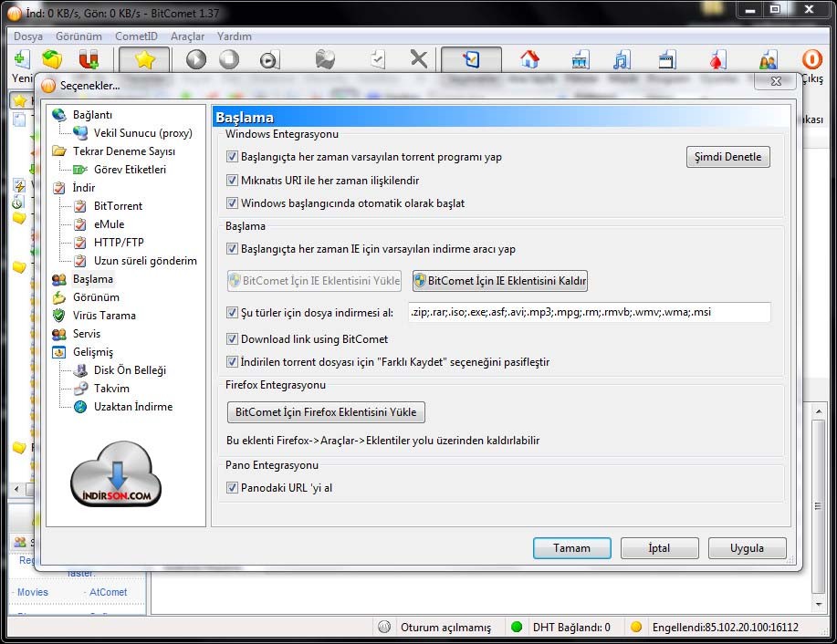Viewport: 837px width, 644px height.
Task: Open the Görünüm menu
Action: pyautogui.click(x=78, y=36)
